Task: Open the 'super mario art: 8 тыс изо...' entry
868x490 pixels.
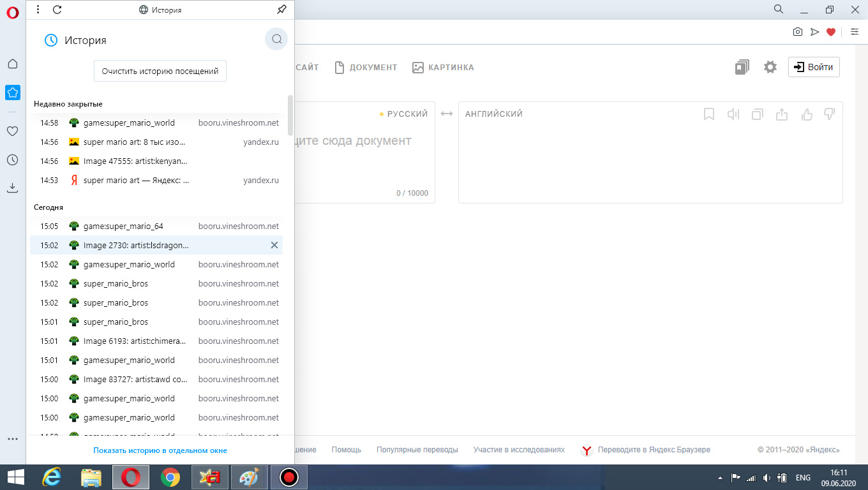Action: pos(156,142)
